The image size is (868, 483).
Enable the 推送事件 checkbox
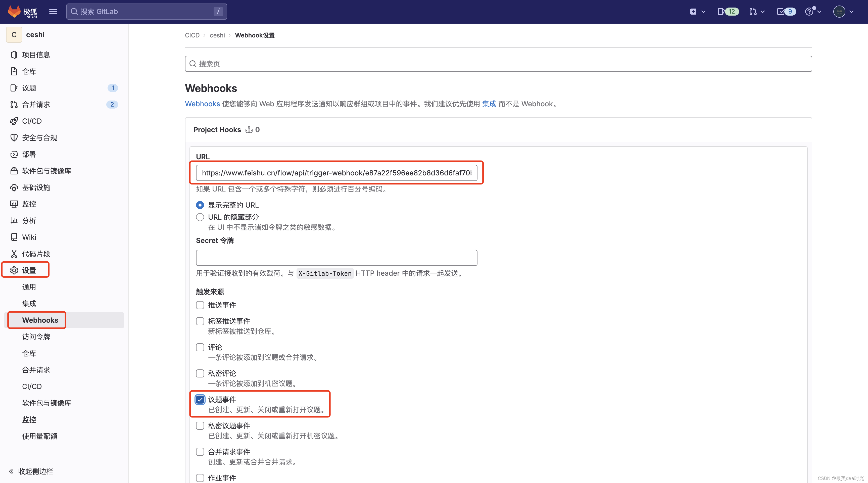[200, 305]
